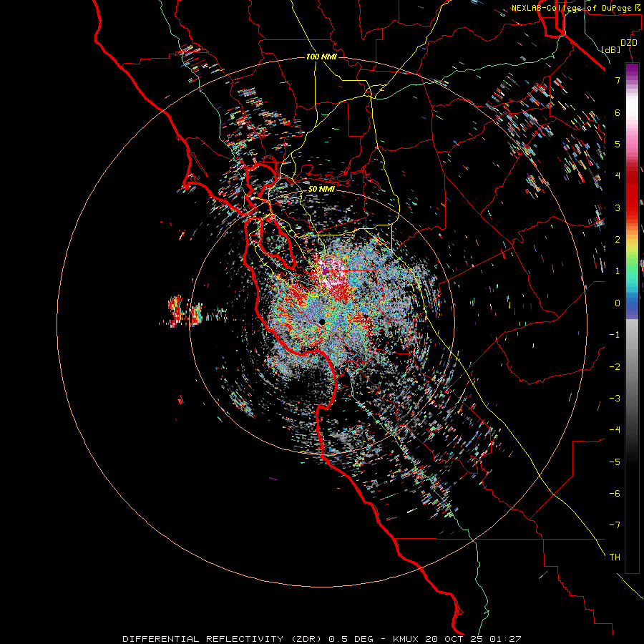Pick the red segment of the color bar

[632, 193]
